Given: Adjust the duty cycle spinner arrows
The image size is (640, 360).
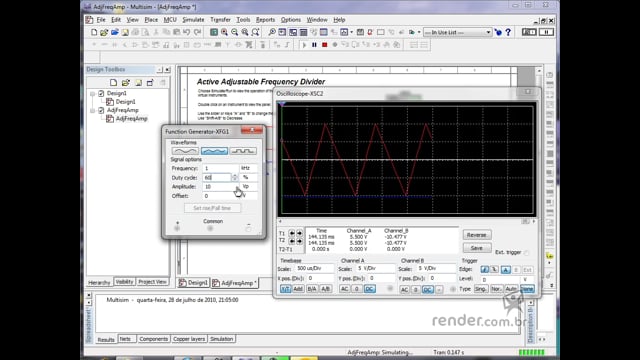Looking at the screenshot, I should 235,178.
